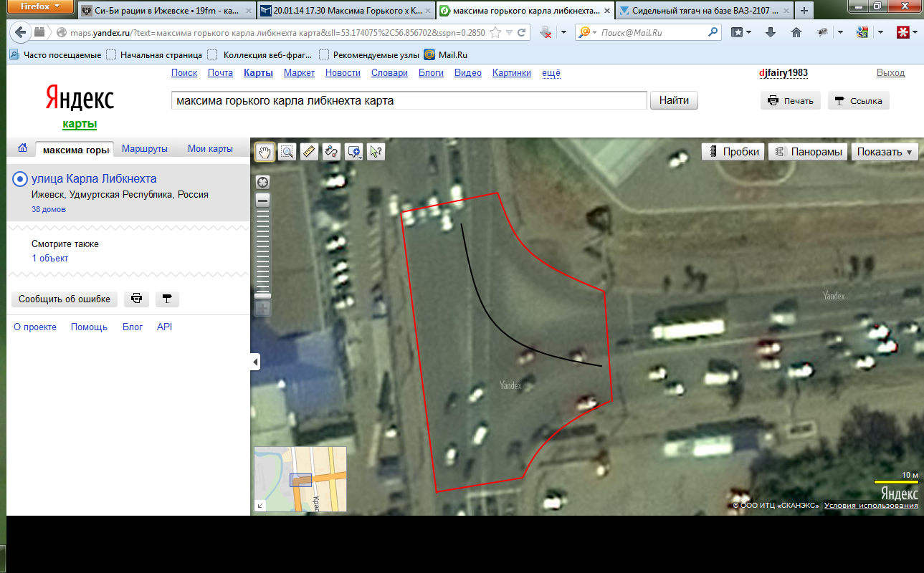The height and width of the screenshot is (573, 924).
Task: Select улица Карла Либкнехта radio result
Action: click(20, 179)
